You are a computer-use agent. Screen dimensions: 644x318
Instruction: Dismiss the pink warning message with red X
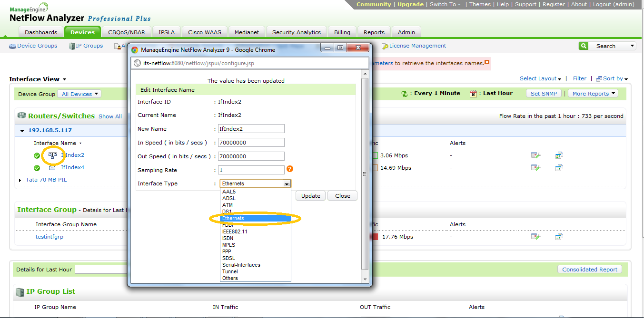click(487, 62)
